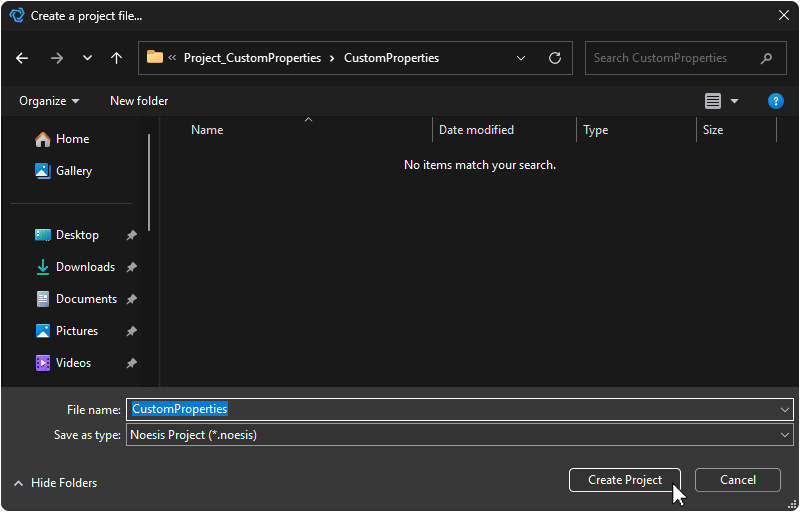800x512 pixels.
Task: Open the Save as type combo box
Action: [x=460, y=435]
